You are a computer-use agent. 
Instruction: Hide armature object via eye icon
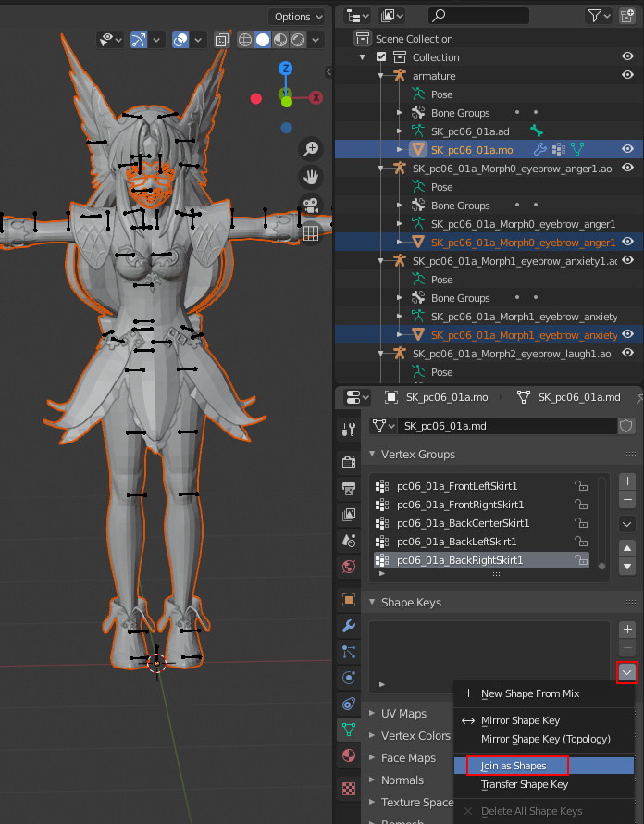coord(627,75)
